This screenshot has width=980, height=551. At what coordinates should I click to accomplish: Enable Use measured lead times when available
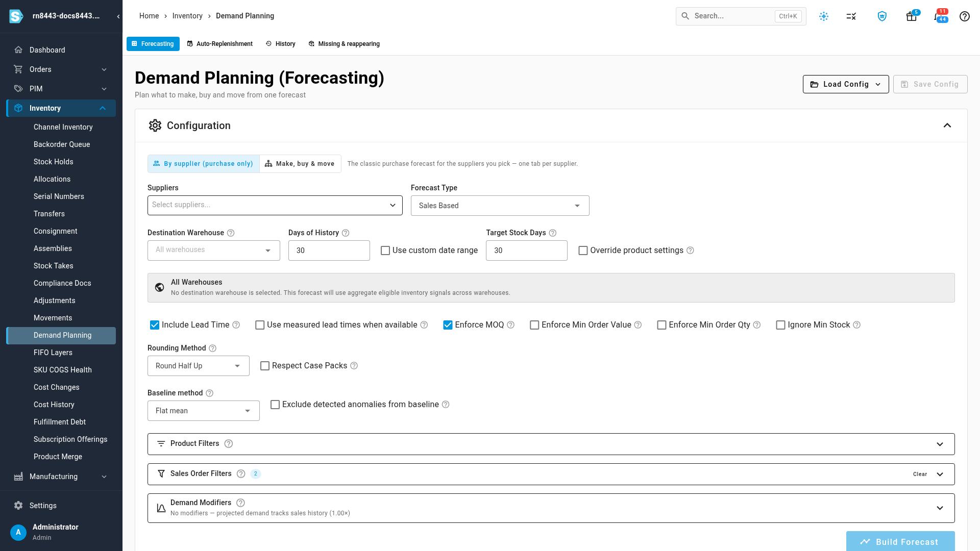click(x=260, y=325)
